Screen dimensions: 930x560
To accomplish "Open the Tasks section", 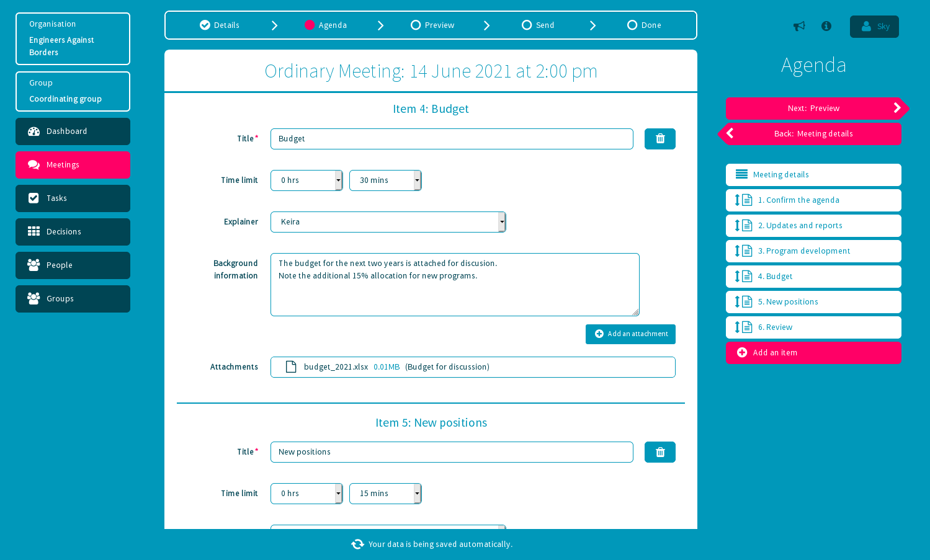I will pos(73,198).
